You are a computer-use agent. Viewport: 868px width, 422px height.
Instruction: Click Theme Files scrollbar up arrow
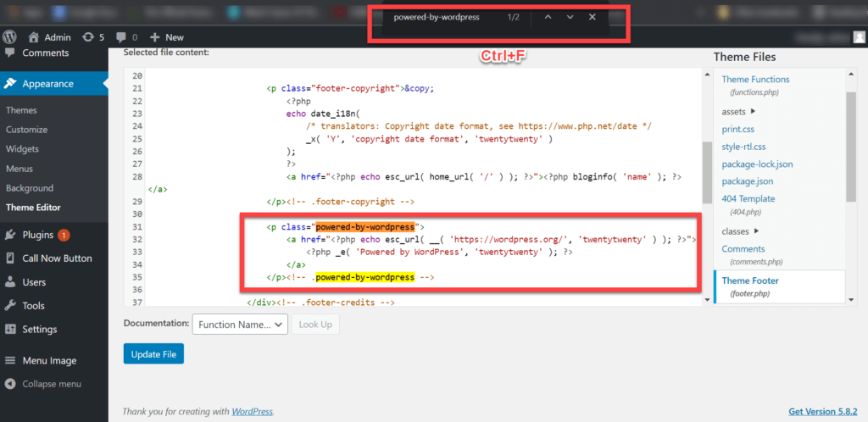point(851,73)
